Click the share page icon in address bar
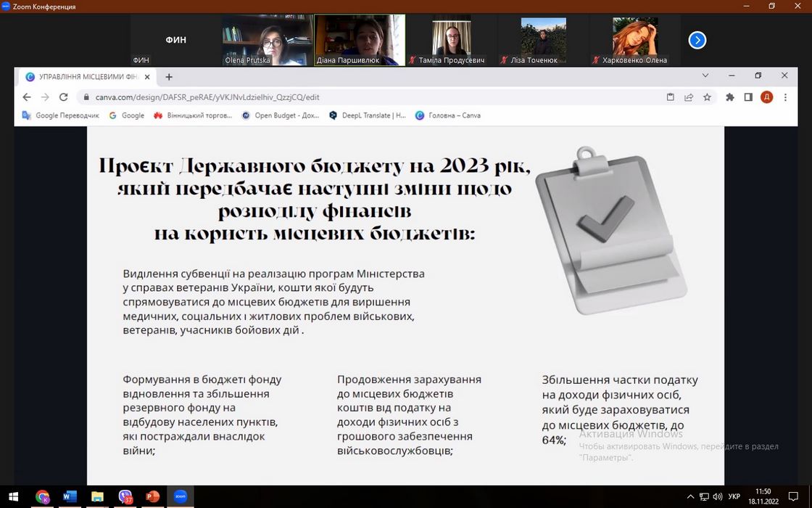Image resolution: width=812 pixels, height=508 pixels. (x=689, y=97)
